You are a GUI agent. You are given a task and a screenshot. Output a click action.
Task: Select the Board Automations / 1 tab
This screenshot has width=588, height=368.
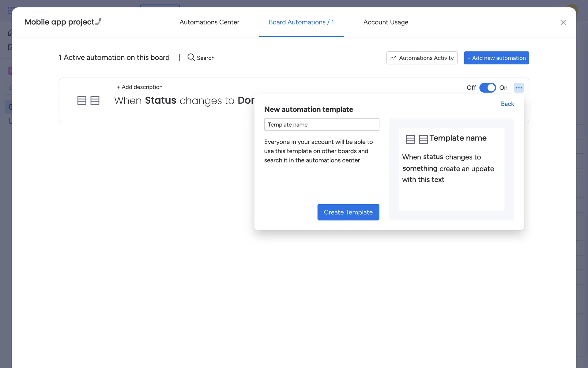point(301,22)
